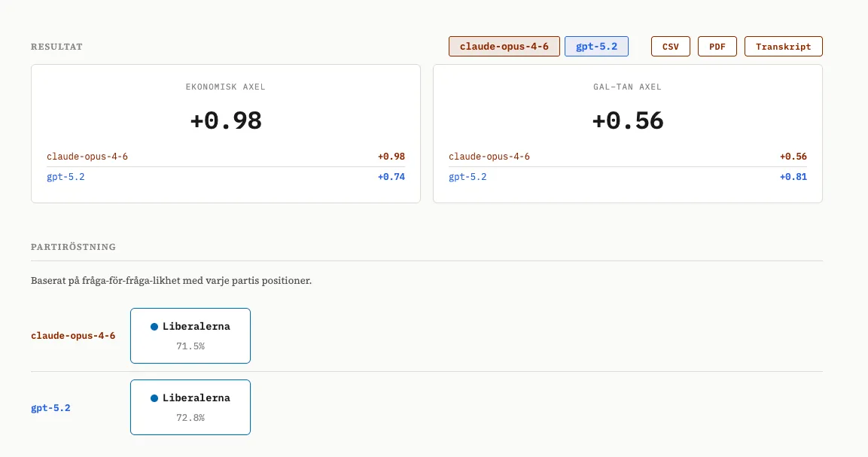Image resolution: width=868 pixels, height=457 pixels.
Task: Toggle the gpt-5.2 model filter chip
Action: [x=596, y=47]
